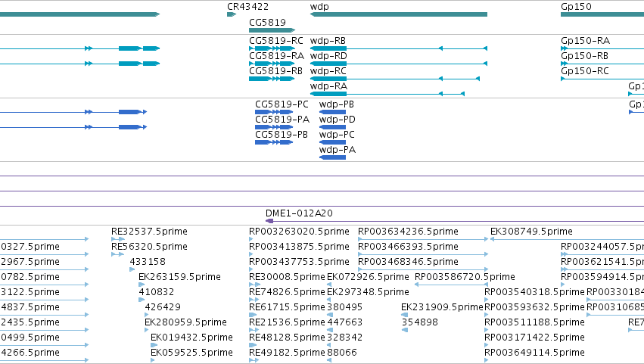
Task: Click EK308749.5prime label
Action: click(x=531, y=232)
